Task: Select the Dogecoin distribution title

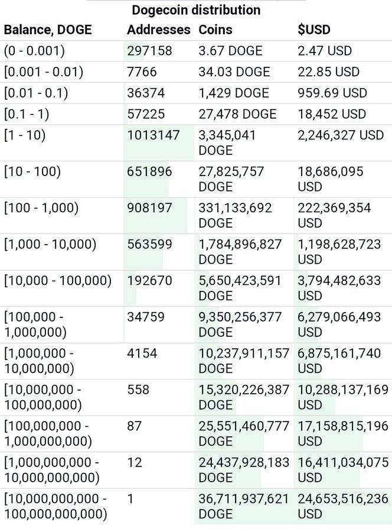Action: (x=196, y=10)
